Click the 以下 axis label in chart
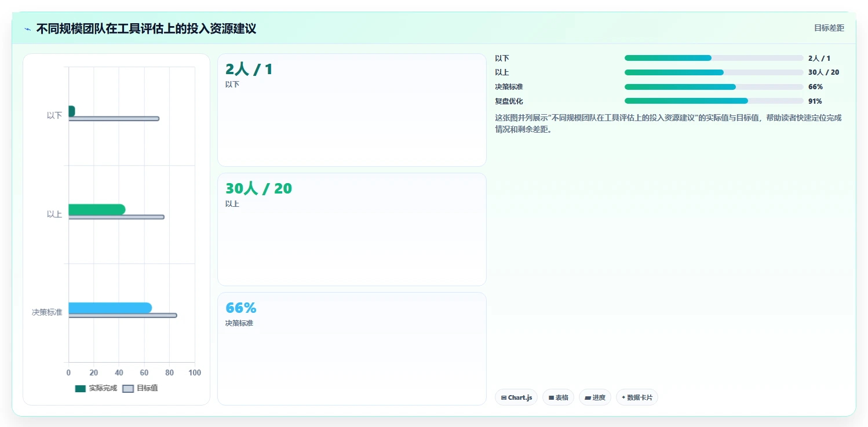Image resolution: width=868 pixels, height=427 pixels. tap(54, 115)
